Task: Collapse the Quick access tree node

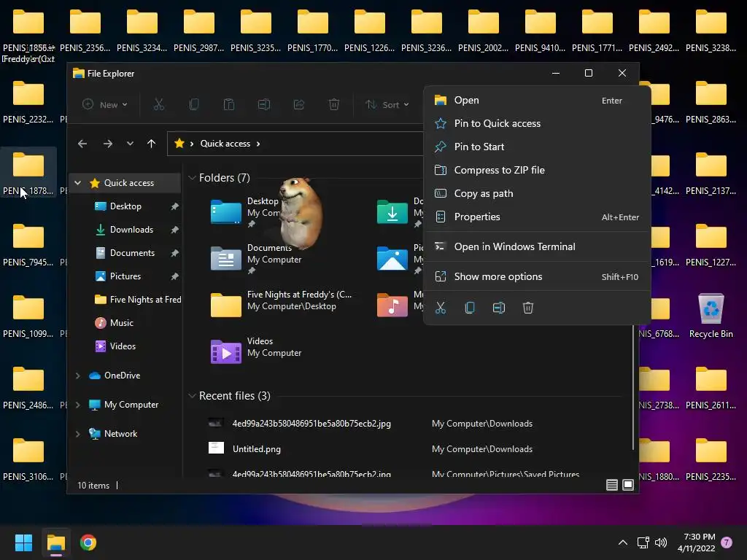Action: tap(77, 183)
